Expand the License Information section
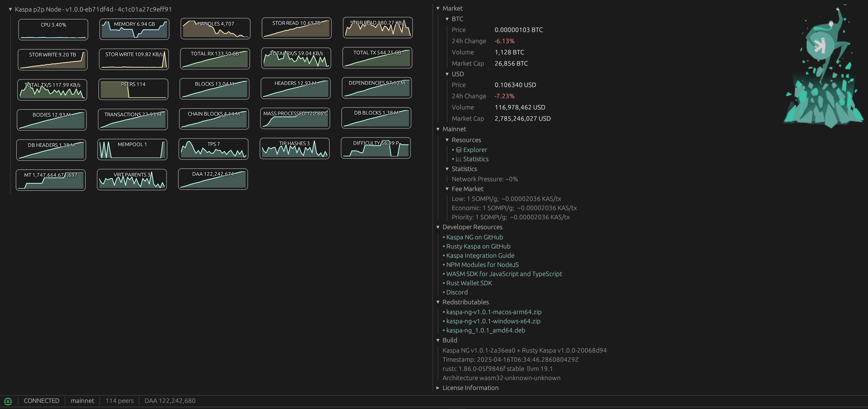 pos(438,388)
